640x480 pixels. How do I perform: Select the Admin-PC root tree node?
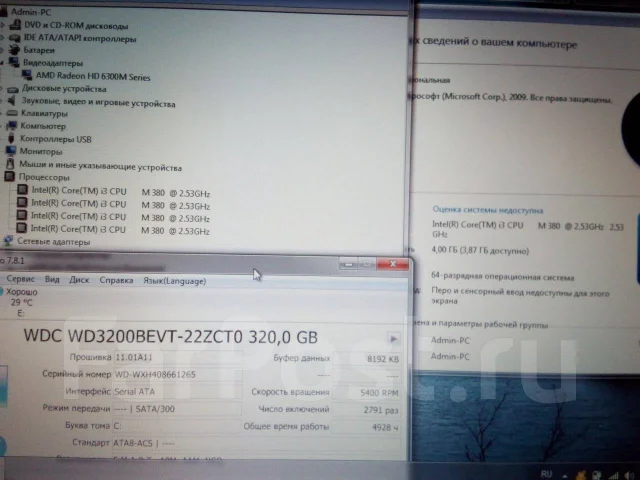tap(31, 12)
